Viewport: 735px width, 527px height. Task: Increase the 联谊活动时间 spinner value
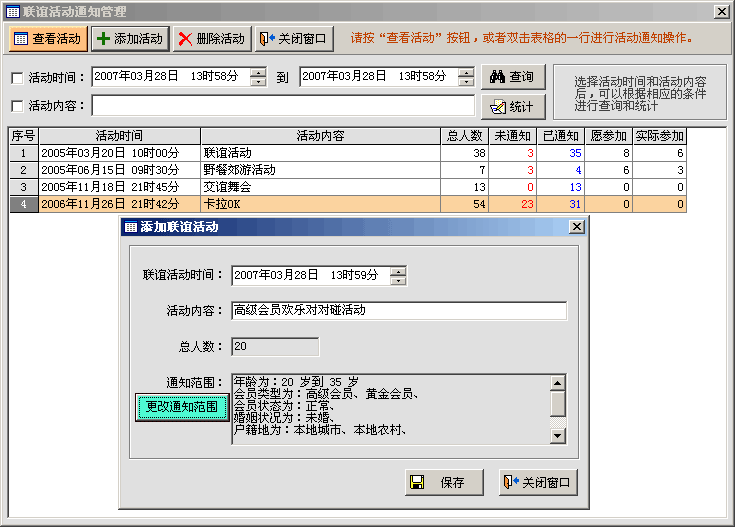(x=398, y=271)
